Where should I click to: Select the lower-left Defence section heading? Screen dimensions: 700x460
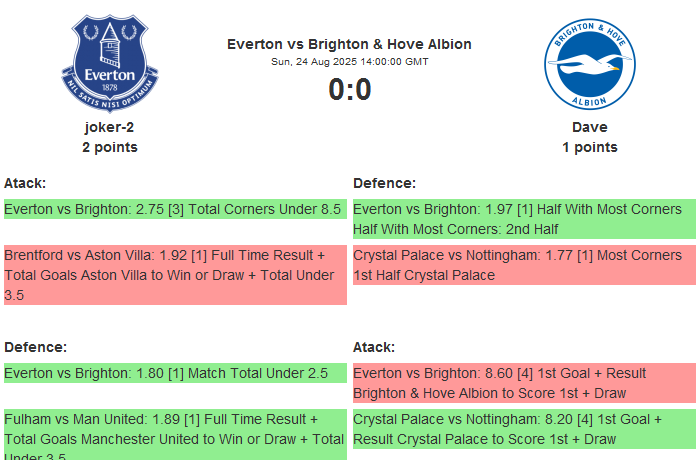click(x=35, y=347)
